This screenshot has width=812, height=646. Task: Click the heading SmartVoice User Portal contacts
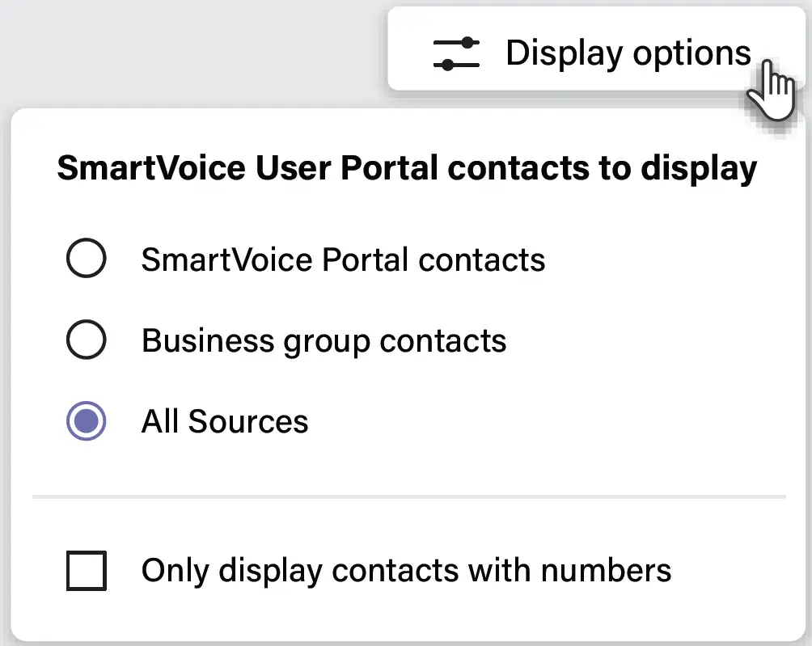coord(406,167)
